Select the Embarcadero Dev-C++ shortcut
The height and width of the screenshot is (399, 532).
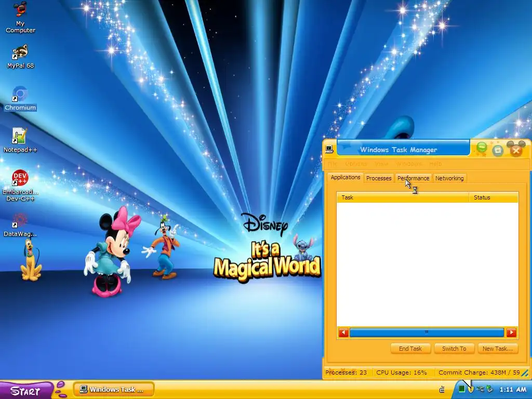point(20,185)
